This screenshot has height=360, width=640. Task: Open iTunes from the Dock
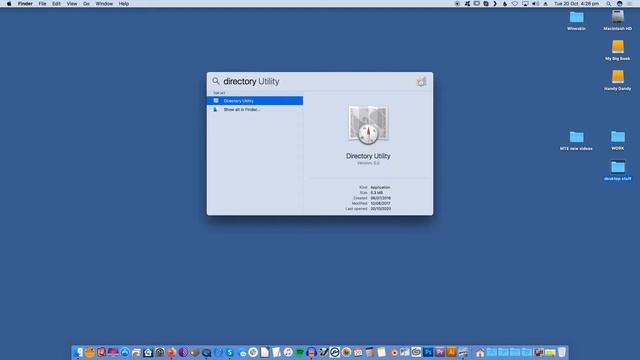[288, 352]
